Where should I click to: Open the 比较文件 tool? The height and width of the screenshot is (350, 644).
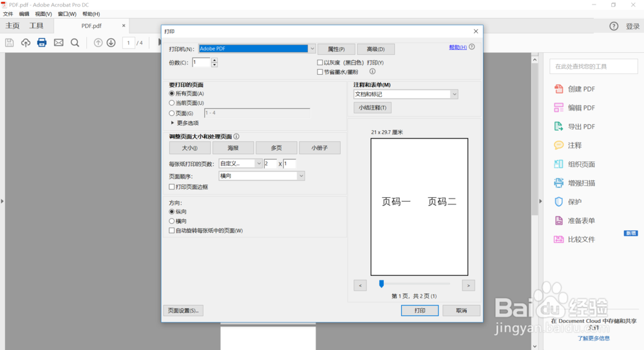[574, 239]
